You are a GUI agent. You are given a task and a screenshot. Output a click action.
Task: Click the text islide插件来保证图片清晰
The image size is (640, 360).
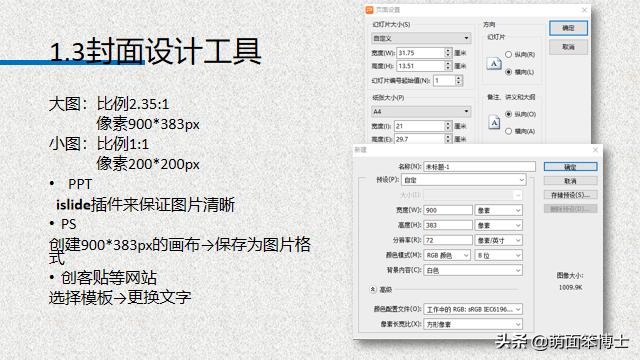click(145, 204)
